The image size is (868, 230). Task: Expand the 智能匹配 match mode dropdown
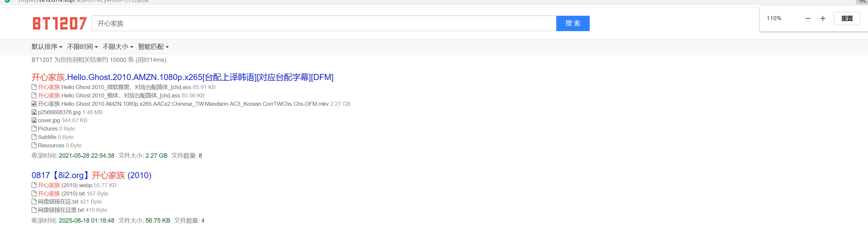click(153, 47)
